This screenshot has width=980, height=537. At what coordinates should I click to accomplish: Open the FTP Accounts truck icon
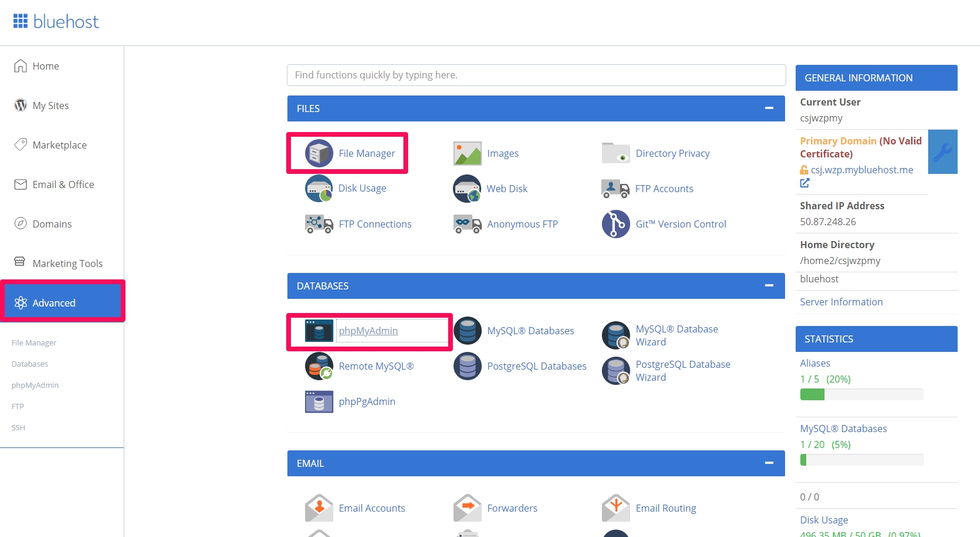point(615,189)
